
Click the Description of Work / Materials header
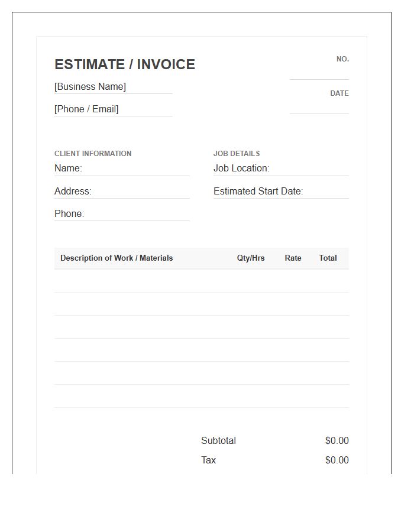117,258
